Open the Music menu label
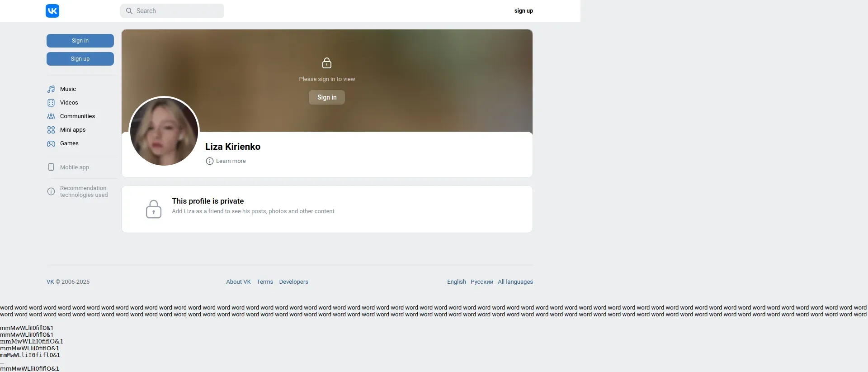This screenshot has height=372, width=868. point(68,89)
